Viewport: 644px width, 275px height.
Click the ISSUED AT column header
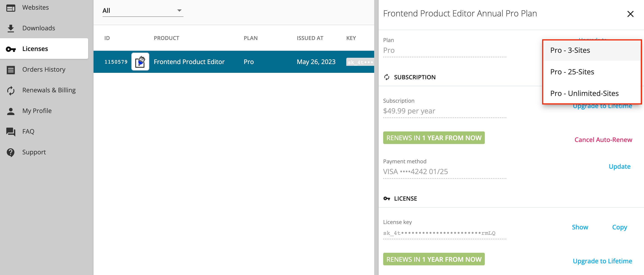click(x=310, y=38)
